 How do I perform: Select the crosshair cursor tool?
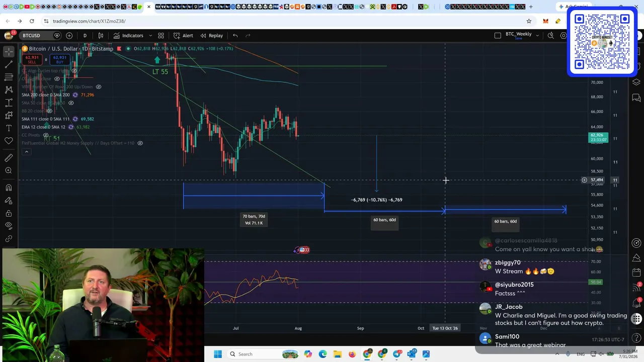[x=9, y=52]
